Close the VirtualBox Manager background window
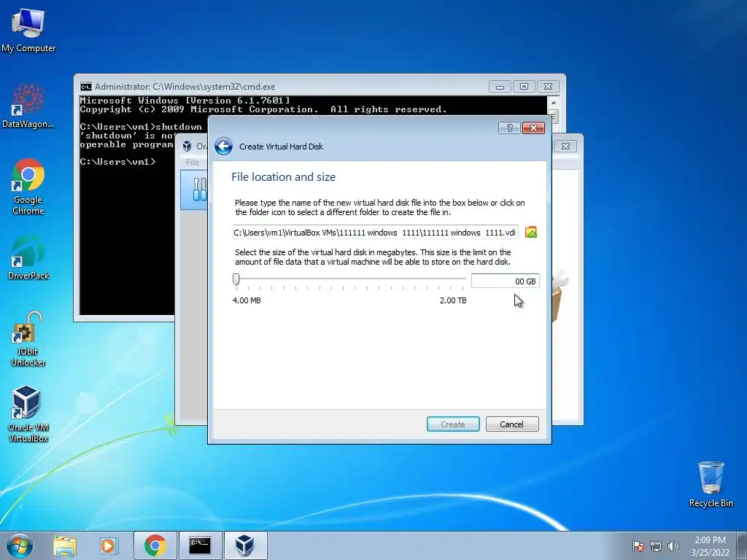Image resolution: width=747 pixels, height=560 pixels. (x=565, y=146)
